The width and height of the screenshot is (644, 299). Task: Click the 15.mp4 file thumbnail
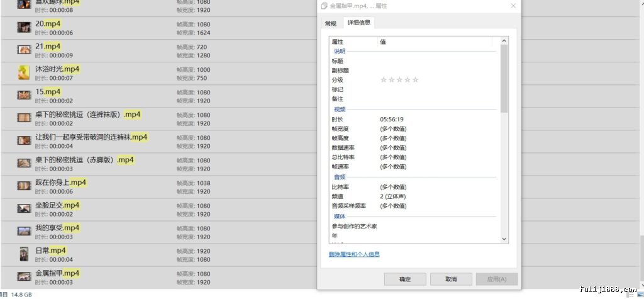pyautogui.click(x=25, y=96)
